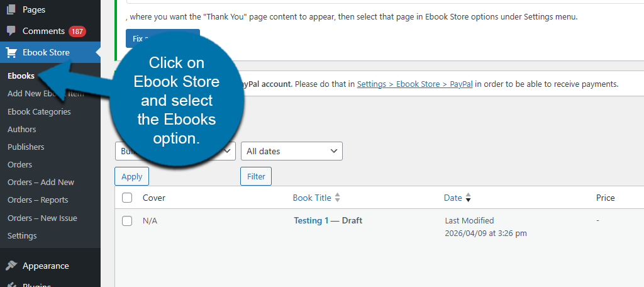The height and width of the screenshot is (287, 644).
Task: Open the All dates dropdown
Action: pos(292,151)
